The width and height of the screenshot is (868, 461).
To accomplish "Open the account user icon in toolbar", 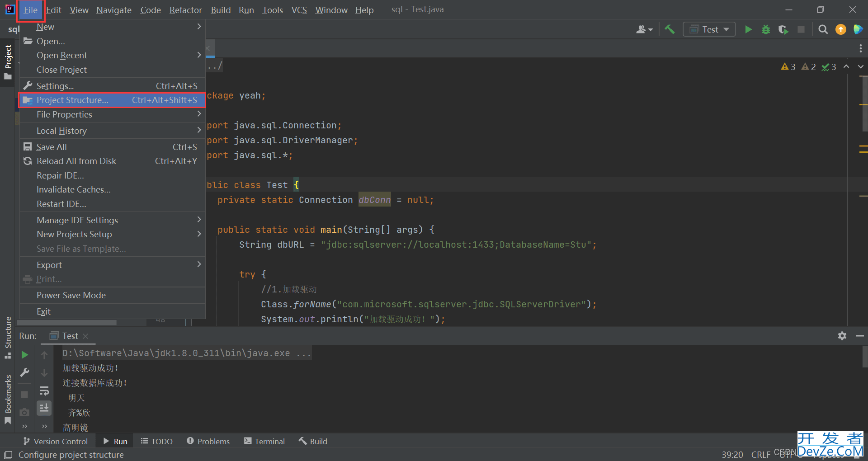I will pos(644,29).
